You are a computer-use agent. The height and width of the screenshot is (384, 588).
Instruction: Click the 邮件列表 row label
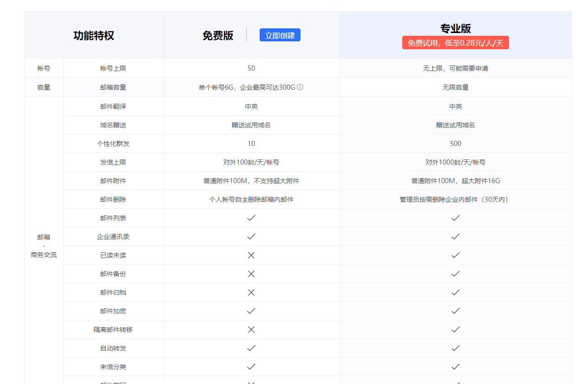point(113,218)
